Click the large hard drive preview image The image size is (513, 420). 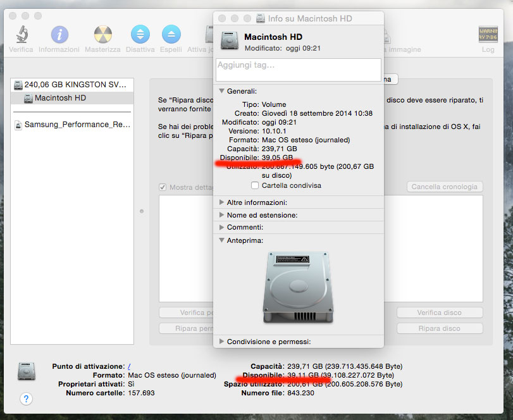tap(298, 288)
